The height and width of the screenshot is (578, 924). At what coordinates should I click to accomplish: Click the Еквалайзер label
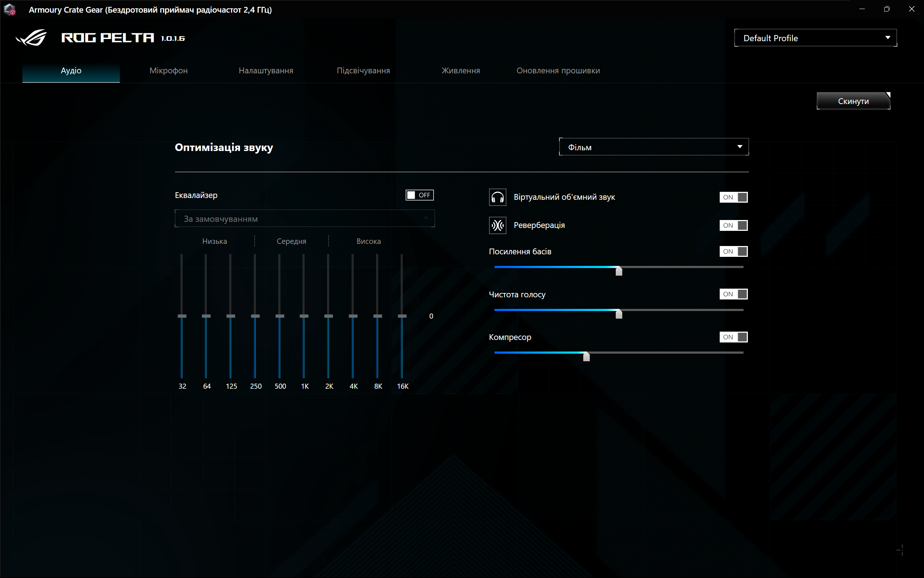click(x=196, y=195)
